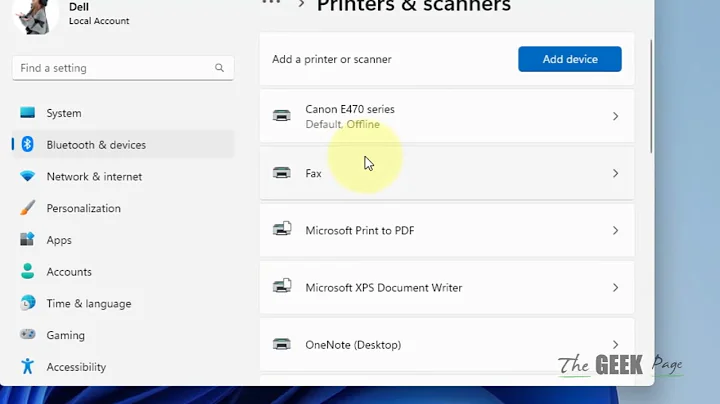Screen dimensions: 720x404
Task: Click the 'Default, Offline' status text
Action: point(343,124)
